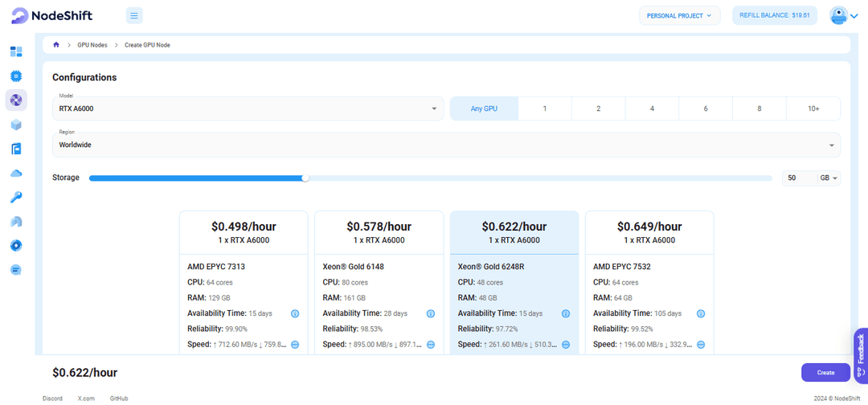Click the info icon for the Xeon Gold 6148 availability
Image resolution: width=868 pixels, height=405 pixels.
[431, 313]
